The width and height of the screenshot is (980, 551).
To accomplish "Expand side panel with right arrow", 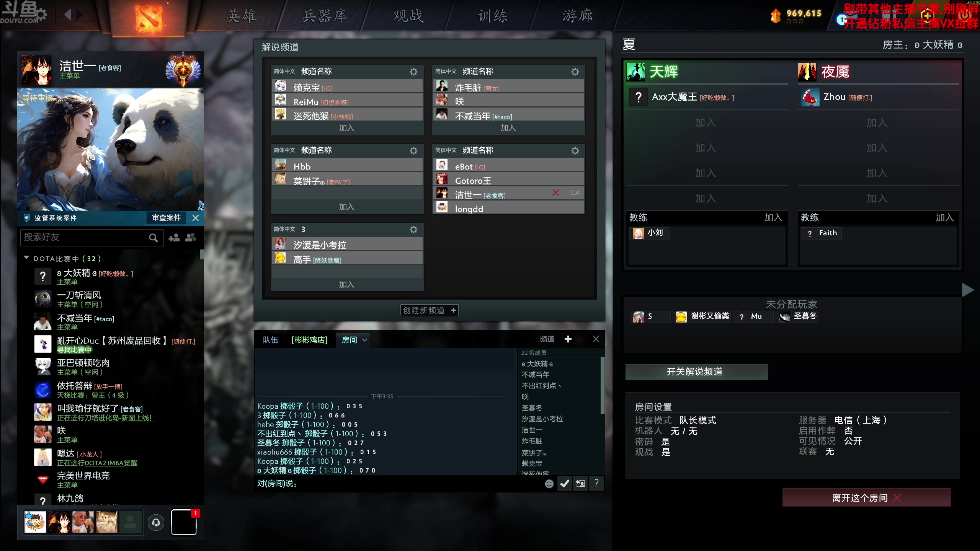I will point(967,290).
